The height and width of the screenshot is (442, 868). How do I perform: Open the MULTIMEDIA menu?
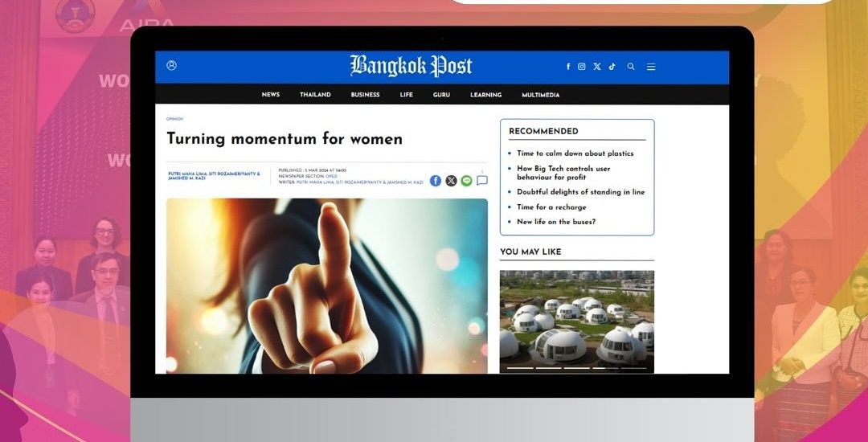[541, 95]
